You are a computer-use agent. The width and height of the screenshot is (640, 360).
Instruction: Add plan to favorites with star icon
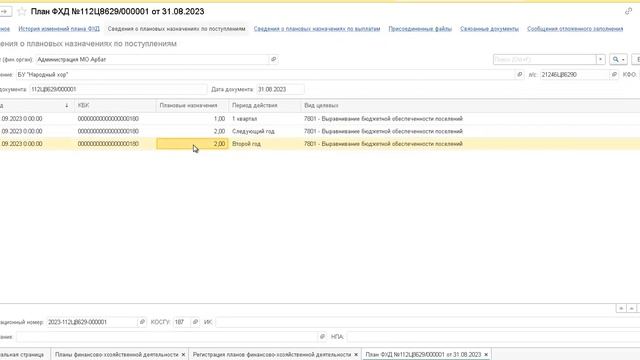point(22,11)
